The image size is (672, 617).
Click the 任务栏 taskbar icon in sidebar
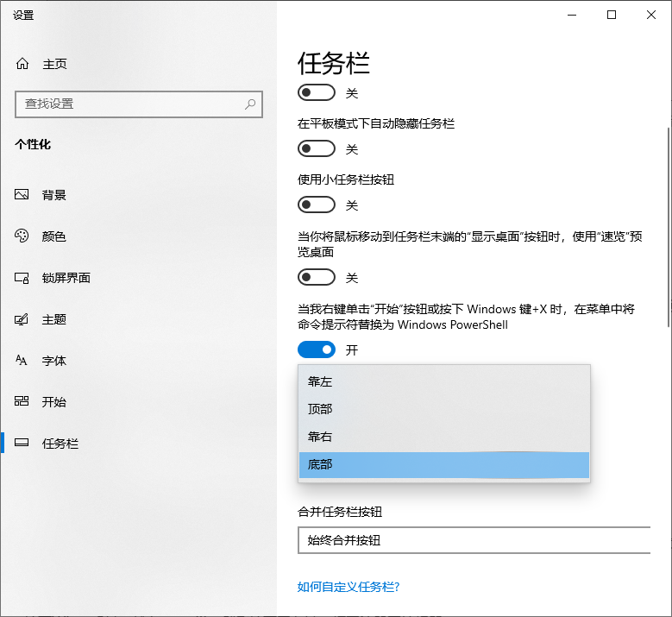tap(22, 443)
